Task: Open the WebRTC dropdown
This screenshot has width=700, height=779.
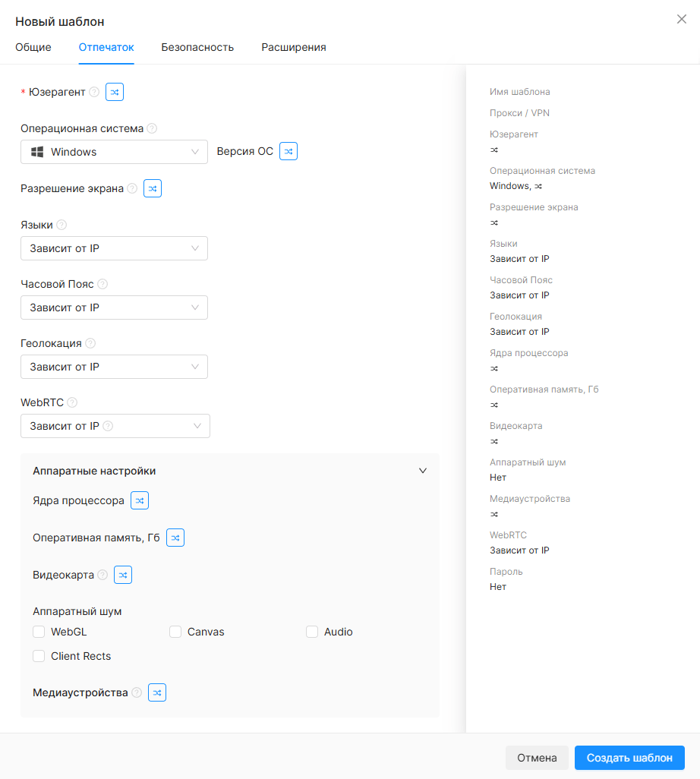Action: [115, 426]
